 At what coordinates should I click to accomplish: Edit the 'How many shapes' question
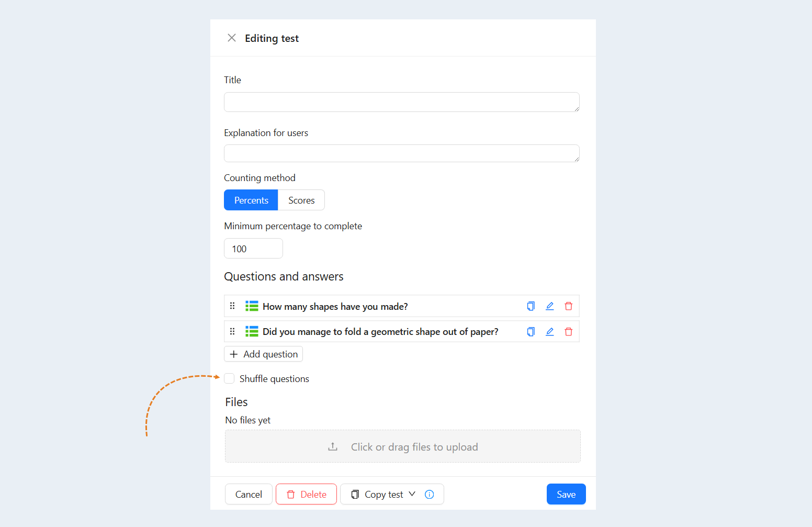click(x=549, y=306)
